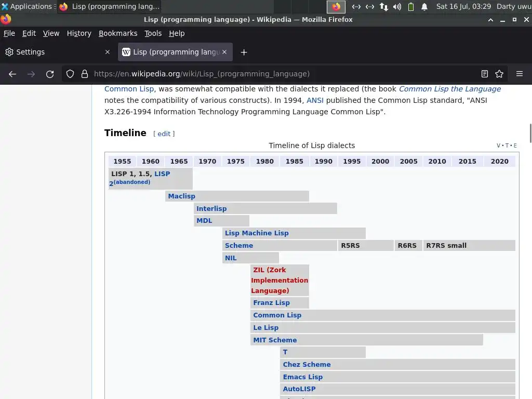The height and width of the screenshot is (399, 532).
Task: Switch to the Lisp (programming language) tab
Action: point(175,52)
